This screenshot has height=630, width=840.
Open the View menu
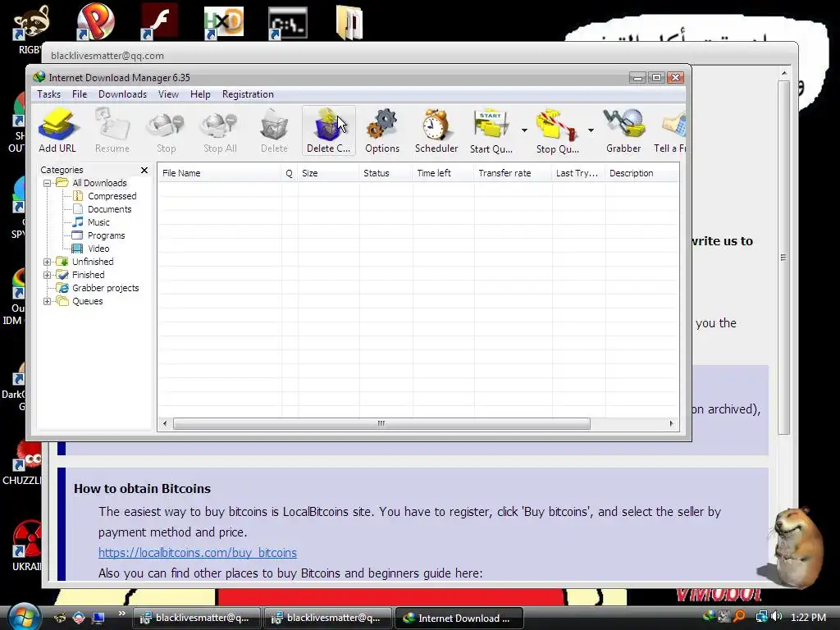coord(168,94)
